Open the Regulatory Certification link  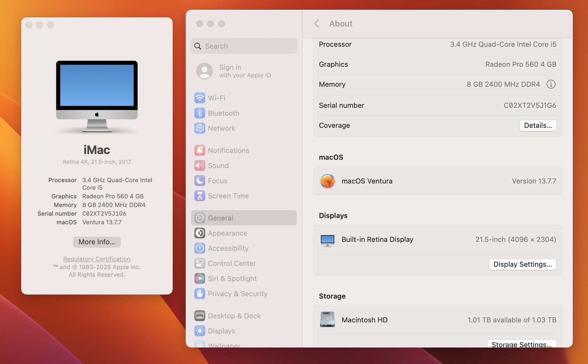(x=97, y=259)
